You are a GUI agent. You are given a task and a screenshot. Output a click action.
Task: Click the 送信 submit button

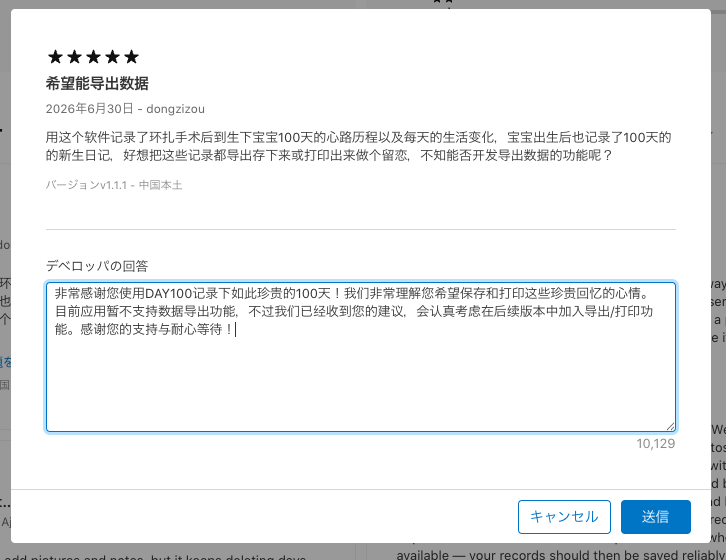tap(656, 516)
